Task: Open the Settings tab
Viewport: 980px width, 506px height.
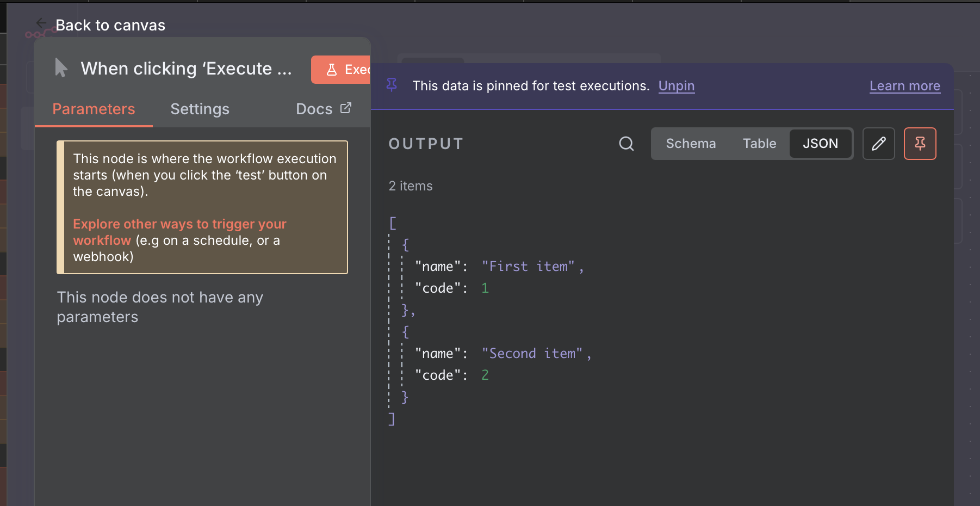Action: 200,109
